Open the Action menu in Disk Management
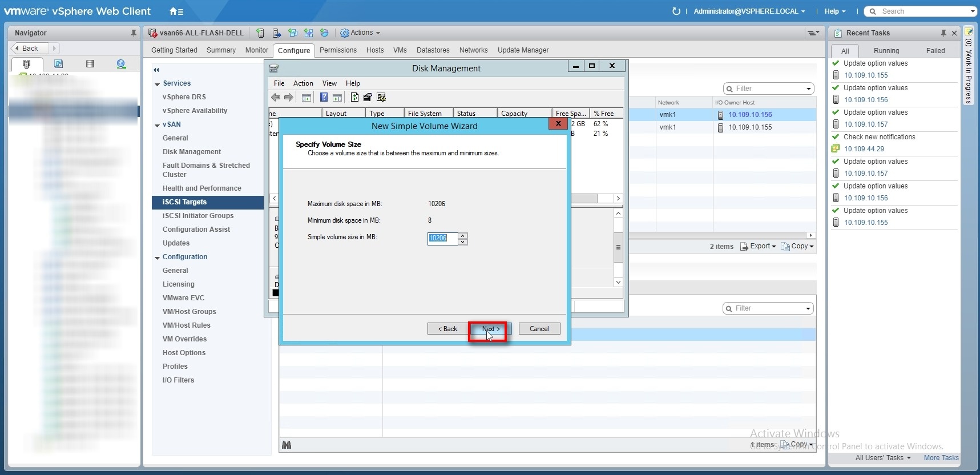The image size is (980, 475). tap(303, 83)
